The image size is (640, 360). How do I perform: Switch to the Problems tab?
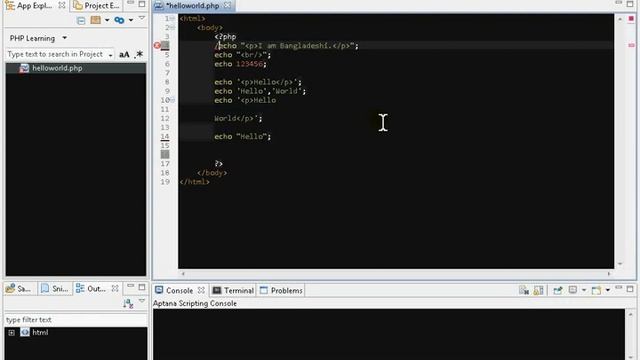pyautogui.click(x=281, y=291)
